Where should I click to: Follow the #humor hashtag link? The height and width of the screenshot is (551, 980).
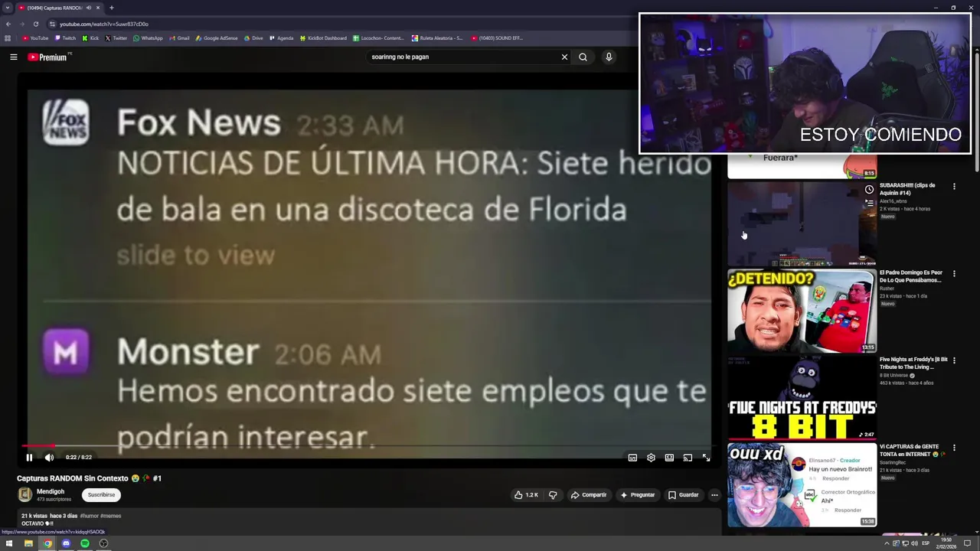[x=89, y=516]
